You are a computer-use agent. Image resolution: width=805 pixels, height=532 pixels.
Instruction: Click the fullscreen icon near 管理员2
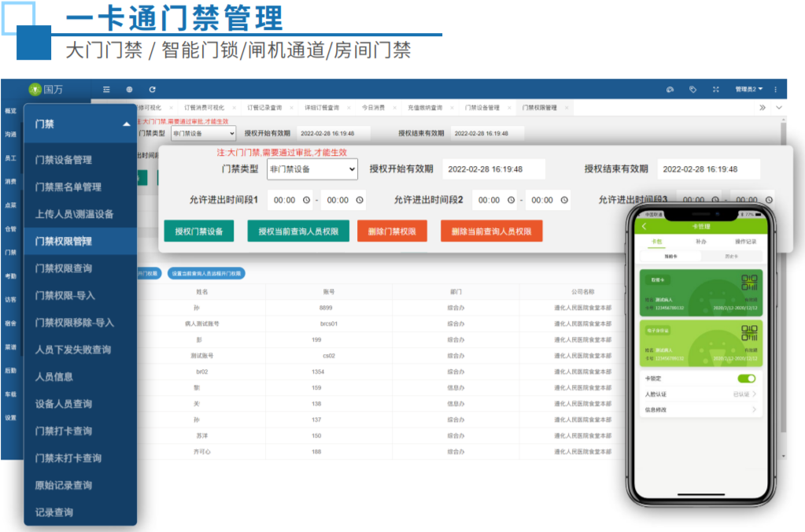(716, 89)
